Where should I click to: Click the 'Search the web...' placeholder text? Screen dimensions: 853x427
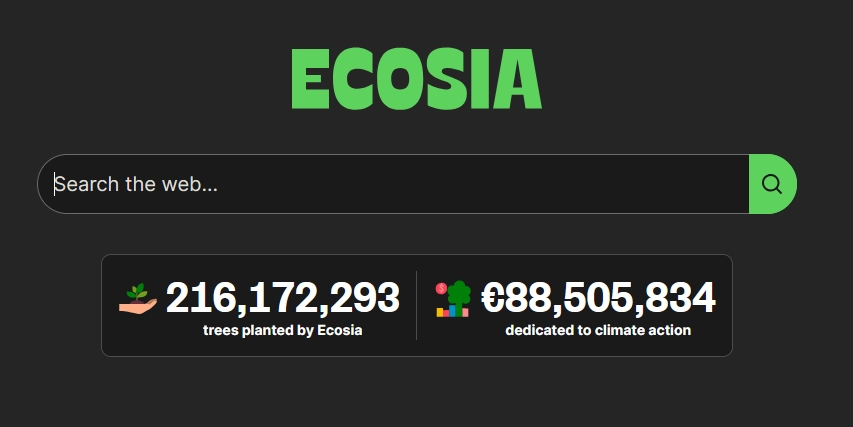[136, 184]
